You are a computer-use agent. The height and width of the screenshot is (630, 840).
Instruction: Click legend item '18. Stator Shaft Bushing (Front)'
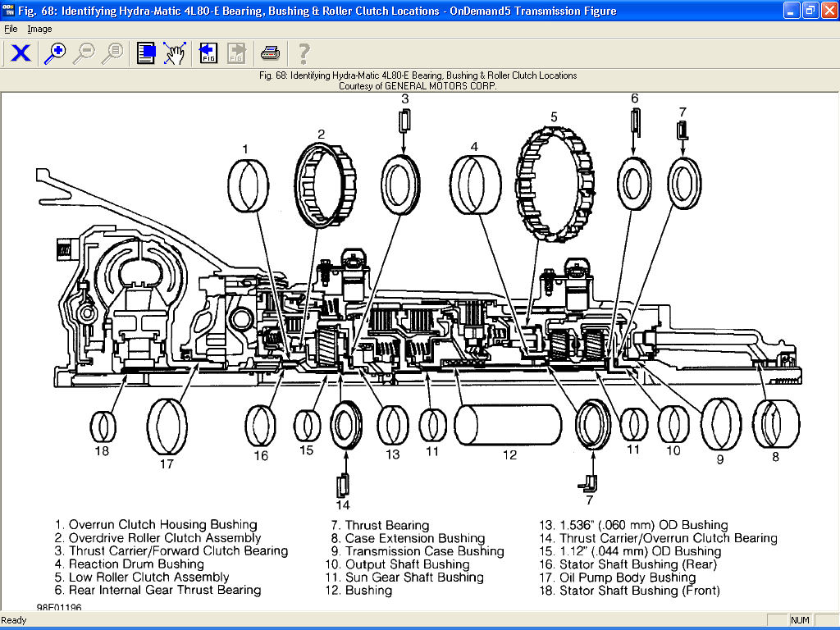click(629, 591)
